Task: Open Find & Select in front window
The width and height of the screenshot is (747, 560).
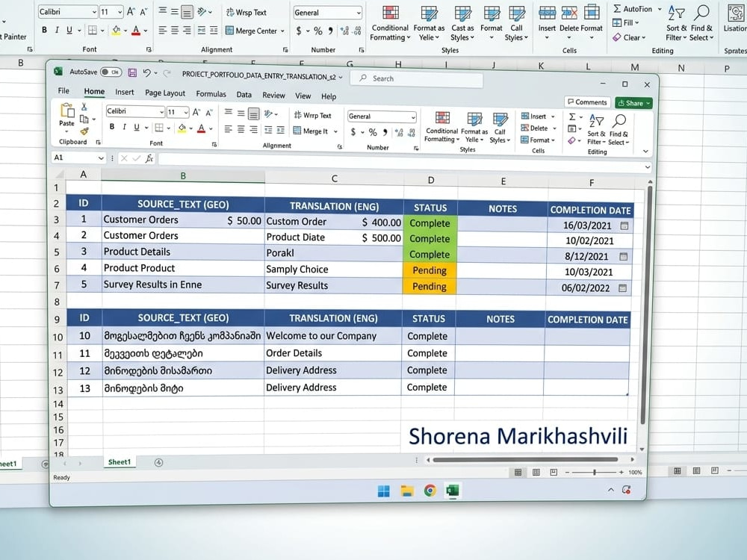Action: [619, 129]
